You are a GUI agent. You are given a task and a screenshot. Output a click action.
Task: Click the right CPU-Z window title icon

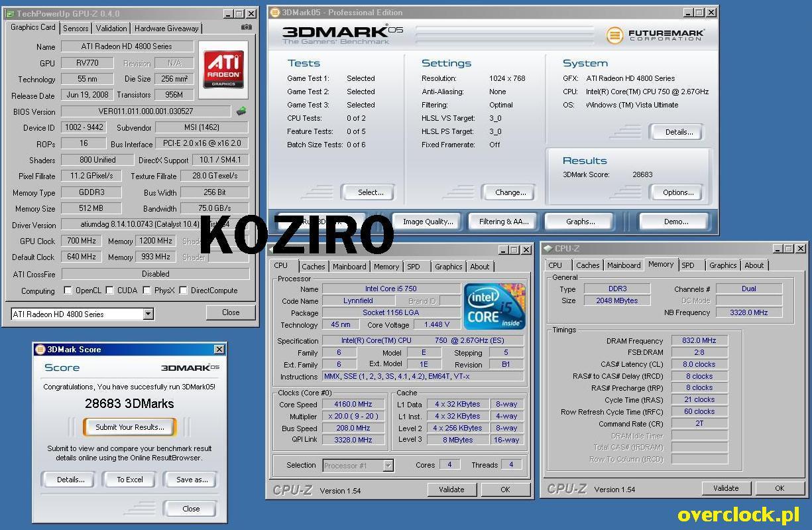pos(548,248)
